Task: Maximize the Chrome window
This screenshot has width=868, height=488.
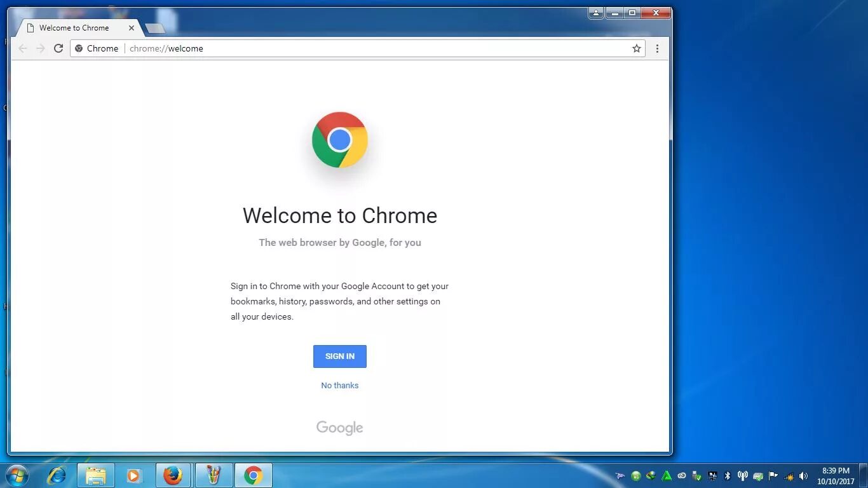Action: point(632,13)
